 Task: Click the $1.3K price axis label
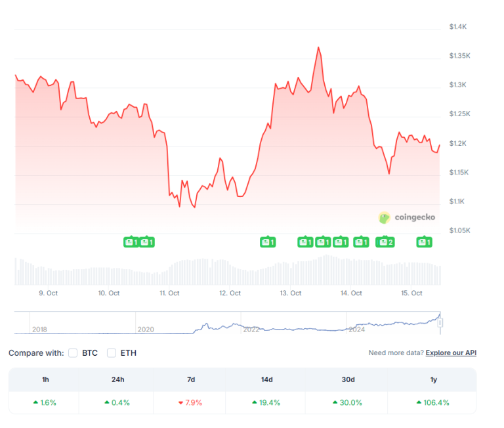(457, 85)
